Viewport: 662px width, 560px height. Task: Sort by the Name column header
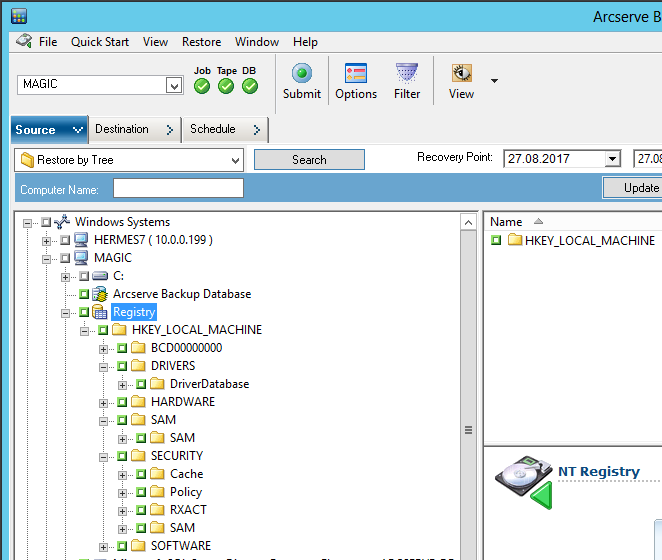(506, 222)
